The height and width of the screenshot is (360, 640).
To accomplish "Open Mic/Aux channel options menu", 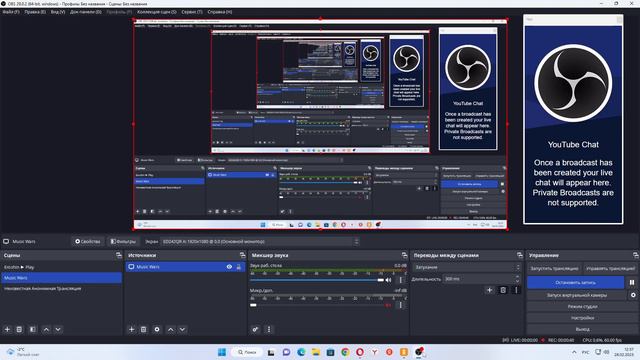I will pyautogui.click(x=400, y=305).
